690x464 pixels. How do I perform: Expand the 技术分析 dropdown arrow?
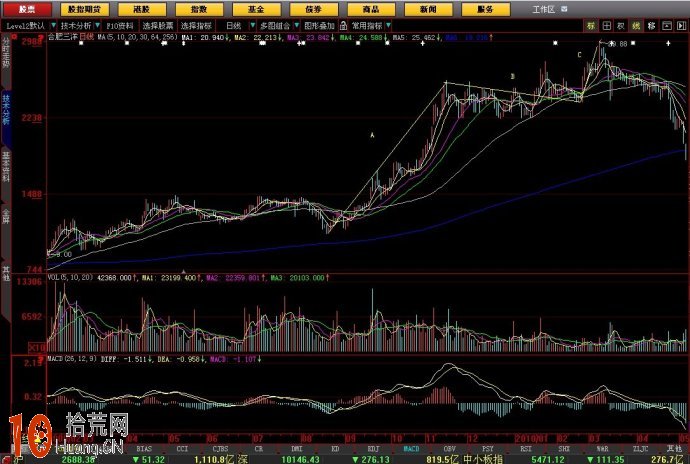click(97, 26)
